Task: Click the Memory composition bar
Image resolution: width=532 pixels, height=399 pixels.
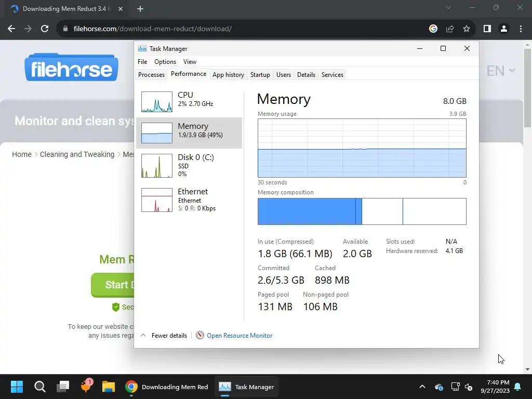Action: [x=362, y=211]
